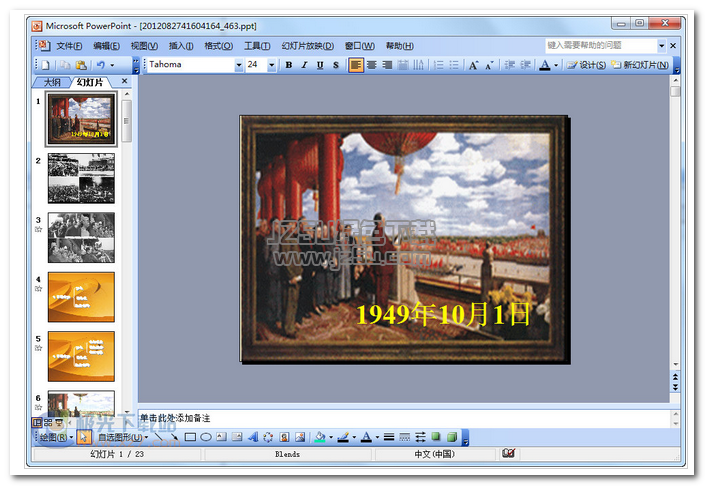Select the Arrow drawing tool
Image resolution: width=705 pixels, height=486 pixels.
pos(174,437)
